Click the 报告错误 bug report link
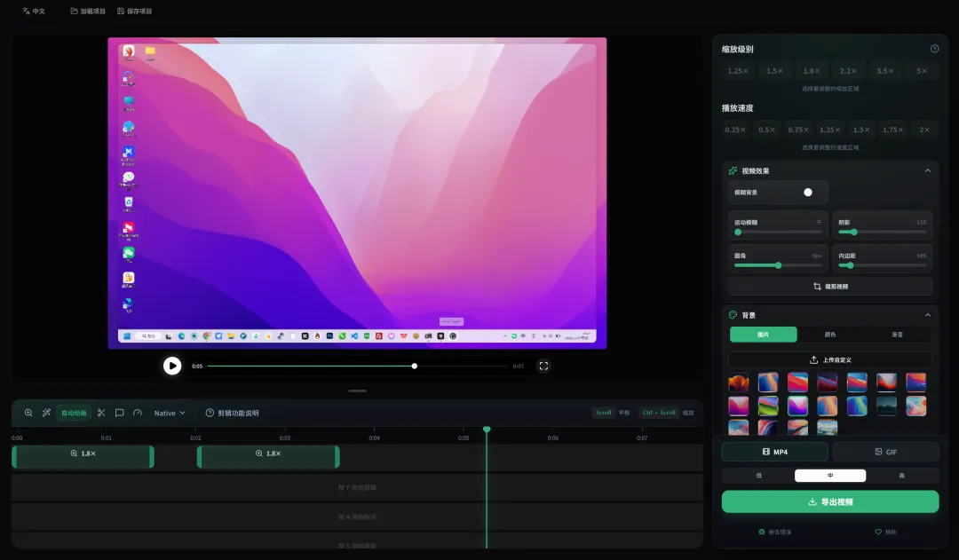Image resolution: width=959 pixels, height=560 pixels. pyautogui.click(x=775, y=532)
